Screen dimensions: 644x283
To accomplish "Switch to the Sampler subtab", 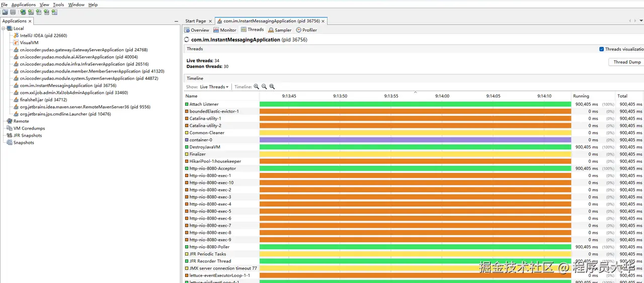I will click(280, 30).
